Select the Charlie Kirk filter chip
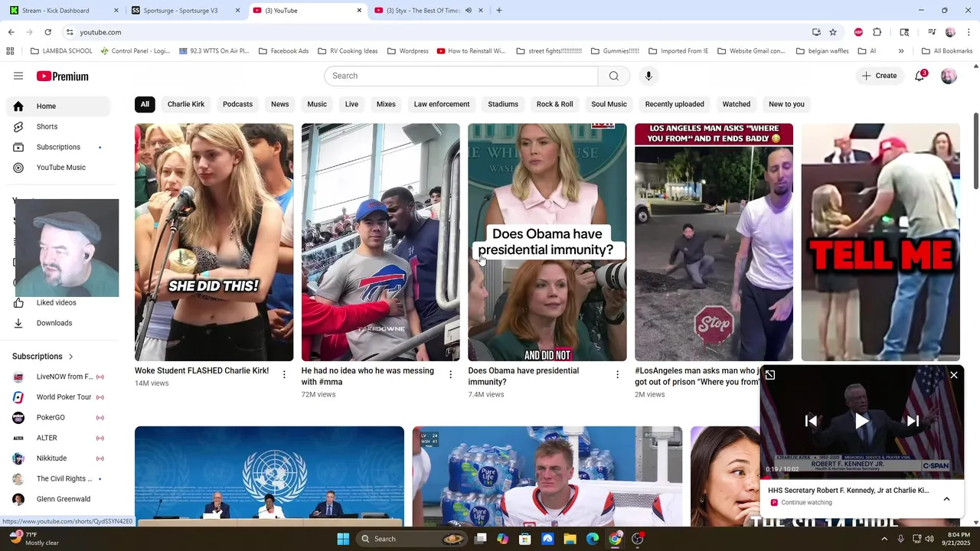Viewport: 980px width, 551px height. tap(186, 104)
